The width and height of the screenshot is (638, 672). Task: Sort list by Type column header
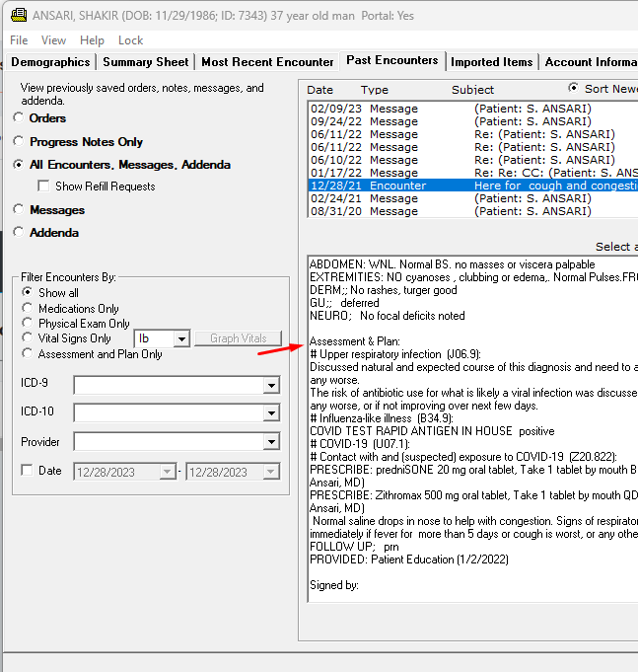[x=375, y=90]
